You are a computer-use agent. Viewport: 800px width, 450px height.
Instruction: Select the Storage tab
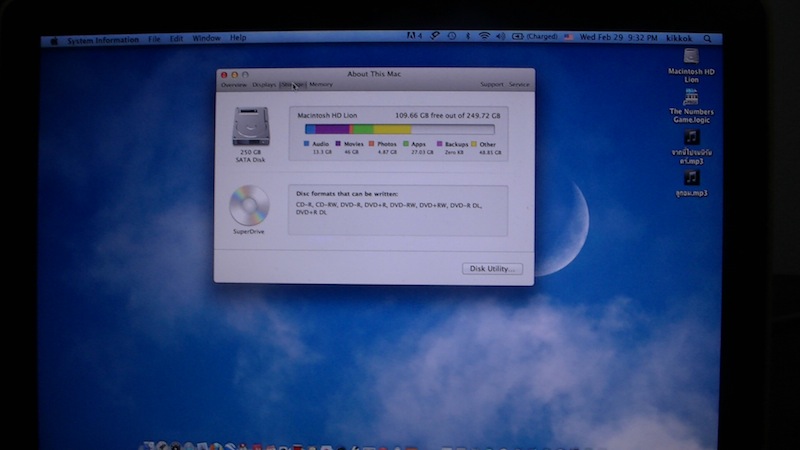click(292, 85)
